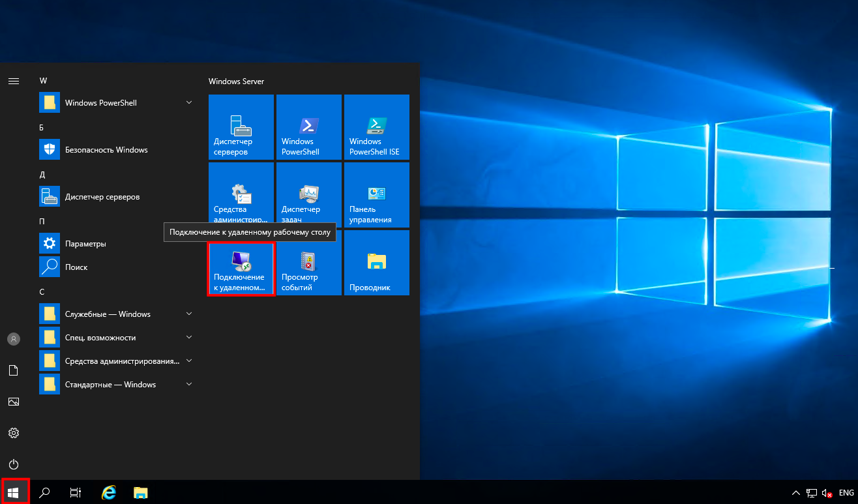Open Documents icon in Start sidebar
This screenshot has width=858, height=504.
point(14,370)
